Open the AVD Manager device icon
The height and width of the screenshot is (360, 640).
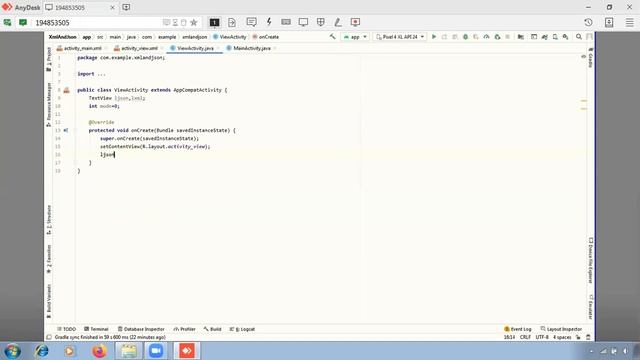tap(555, 37)
